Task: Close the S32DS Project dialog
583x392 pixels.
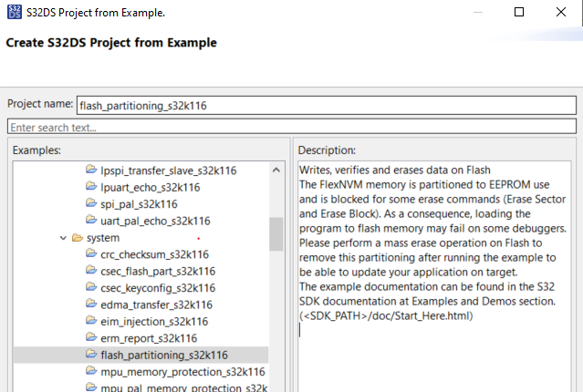Action: coord(561,12)
